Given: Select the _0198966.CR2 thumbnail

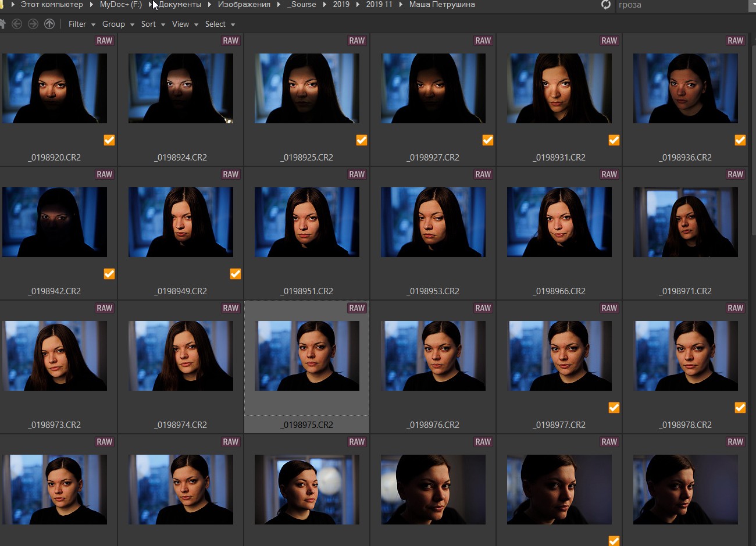Looking at the screenshot, I should pyautogui.click(x=559, y=222).
